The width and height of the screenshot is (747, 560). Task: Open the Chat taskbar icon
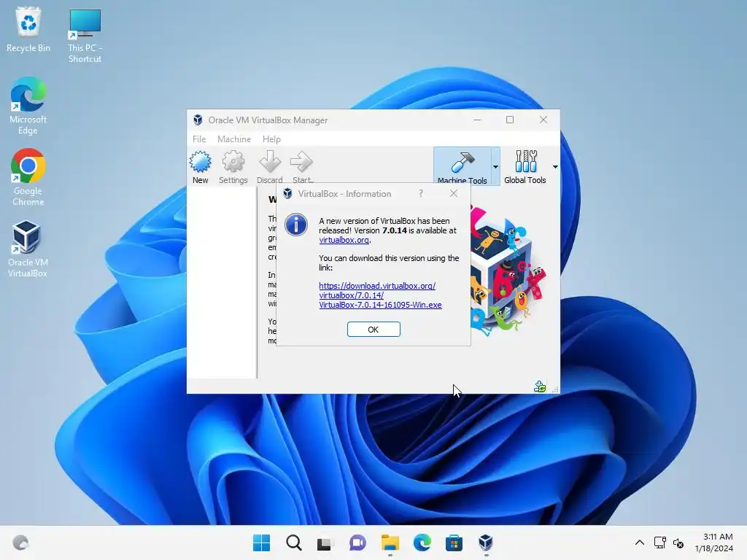[357, 542]
